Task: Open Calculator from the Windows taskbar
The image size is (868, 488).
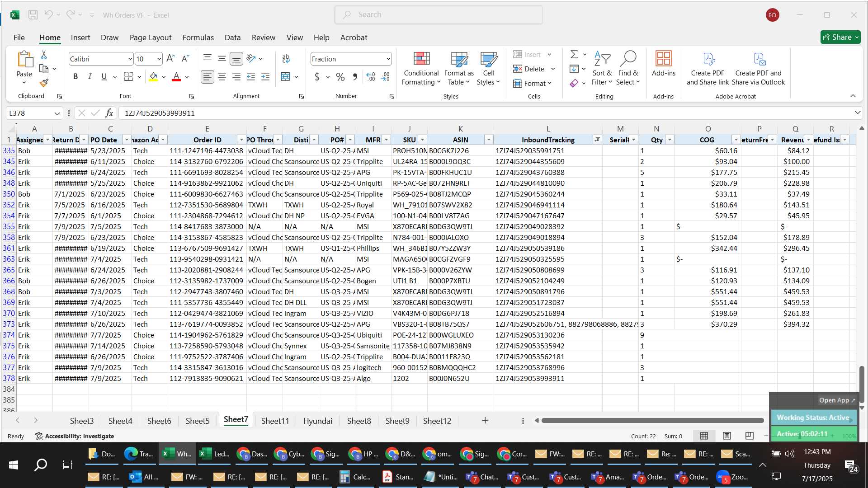Action: click(357, 477)
